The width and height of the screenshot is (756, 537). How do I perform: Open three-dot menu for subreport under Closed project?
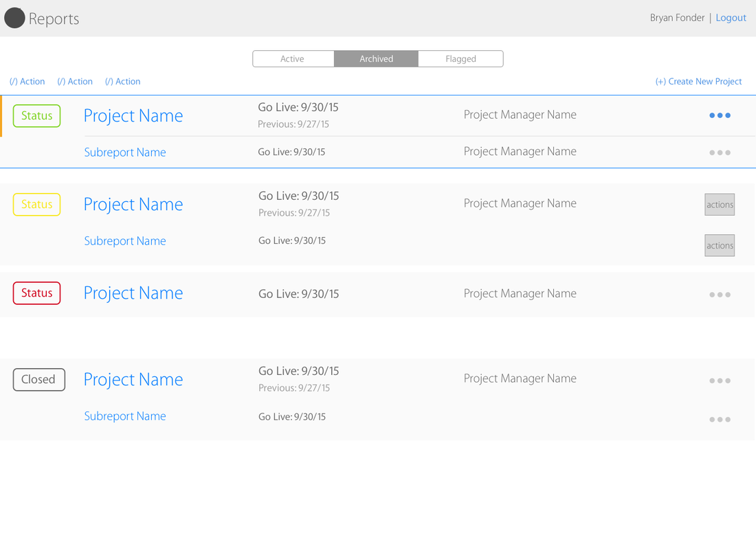point(720,420)
